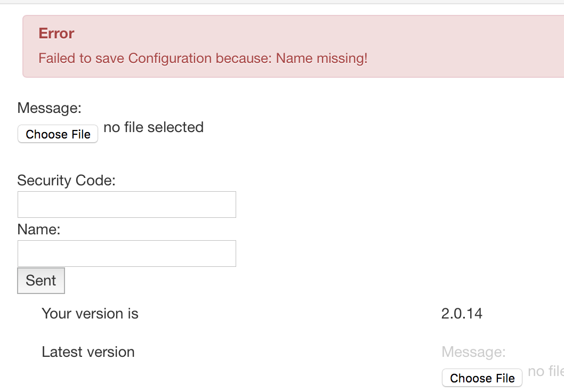Screen dimensions: 564x392
Task: Focus the Name input field
Action: [x=127, y=254]
